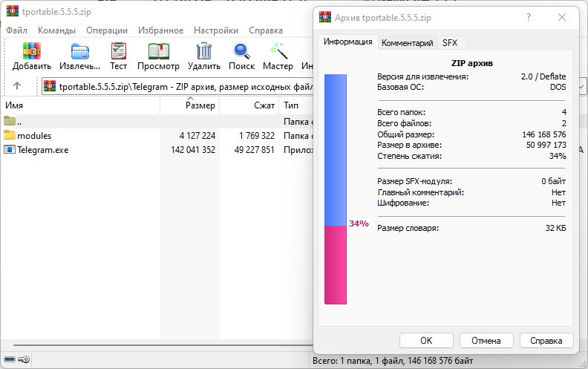Open the Просмотр book icon
This screenshot has width=588, height=369.
click(x=159, y=51)
